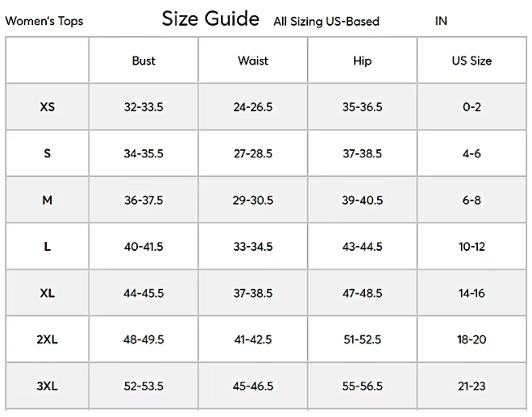Screen dimensions: 532x417
Task: Select the XS size row label
Action: click(48, 106)
